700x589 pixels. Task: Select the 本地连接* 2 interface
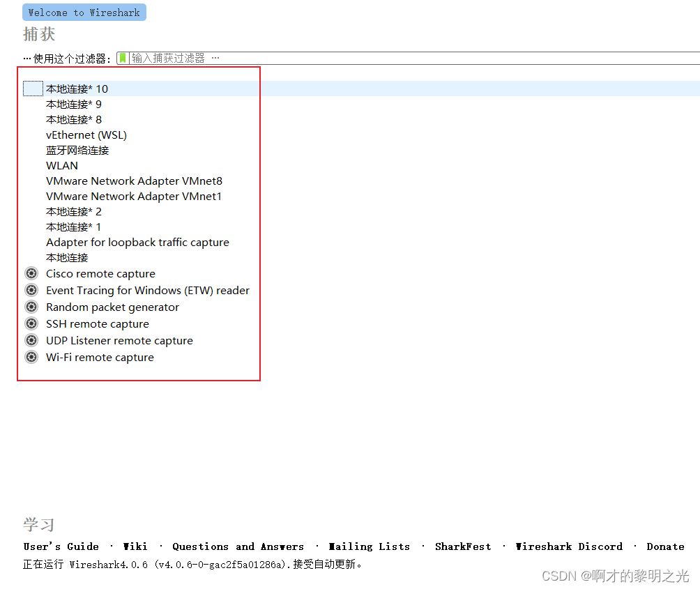[74, 211]
